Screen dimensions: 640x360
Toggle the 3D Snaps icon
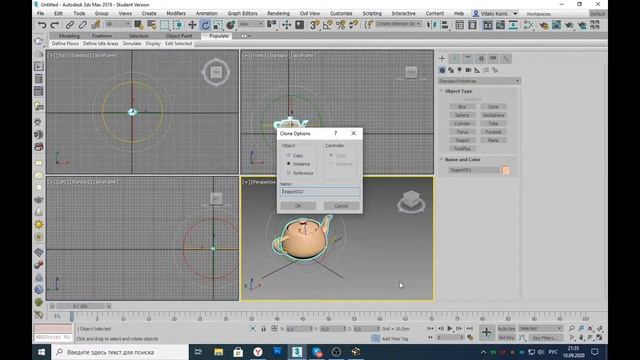(314, 25)
